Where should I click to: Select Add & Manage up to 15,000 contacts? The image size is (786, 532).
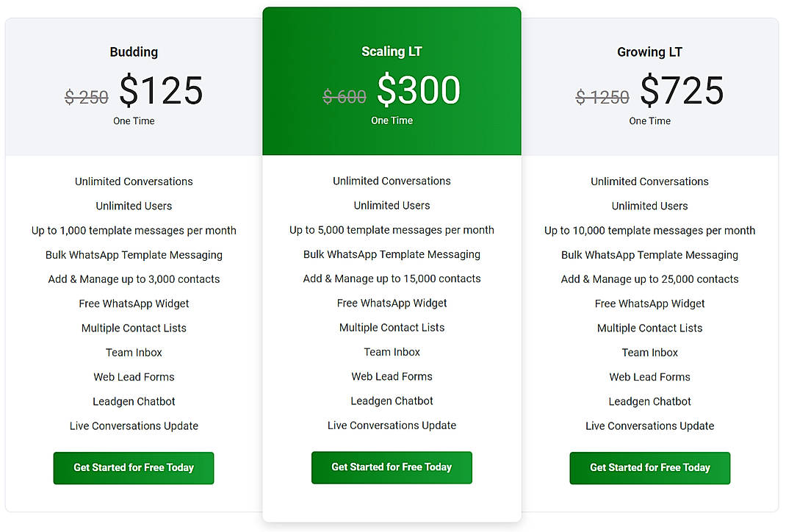tap(392, 278)
